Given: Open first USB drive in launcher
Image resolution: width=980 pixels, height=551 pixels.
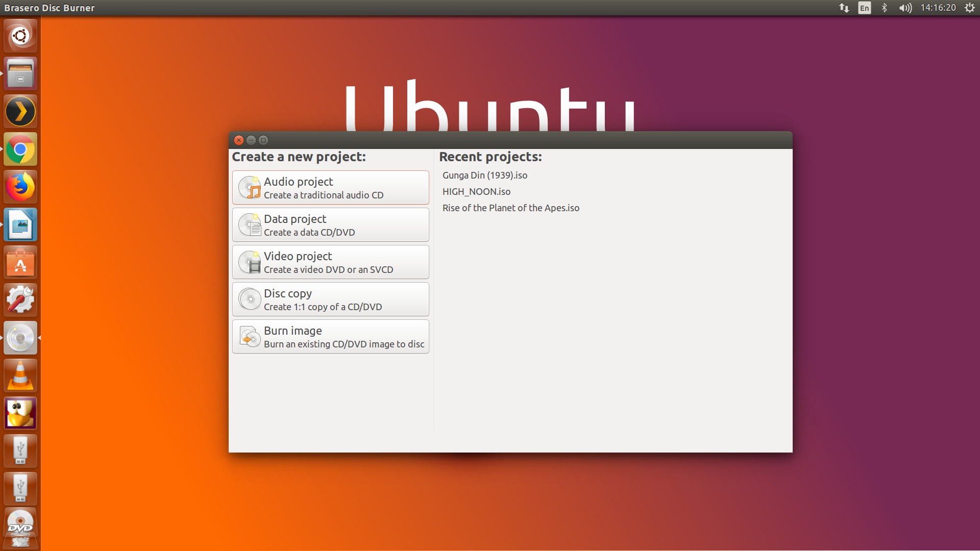Looking at the screenshot, I should coord(20,451).
